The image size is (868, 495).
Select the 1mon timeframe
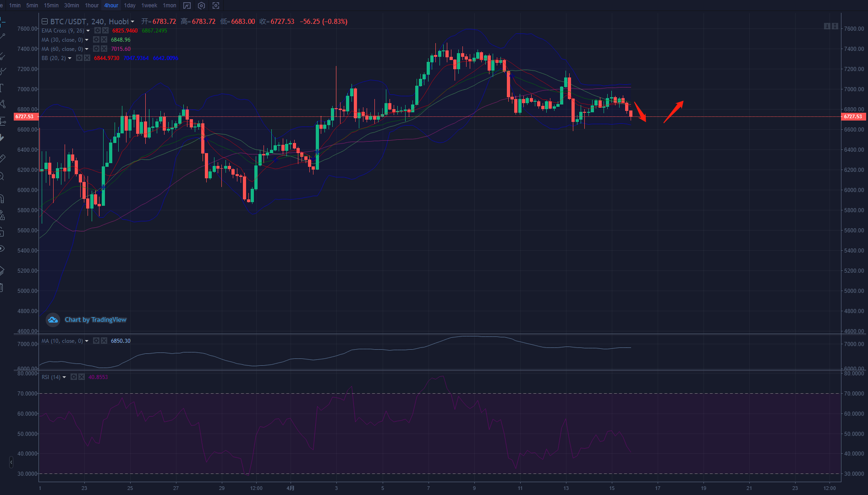tap(170, 5)
